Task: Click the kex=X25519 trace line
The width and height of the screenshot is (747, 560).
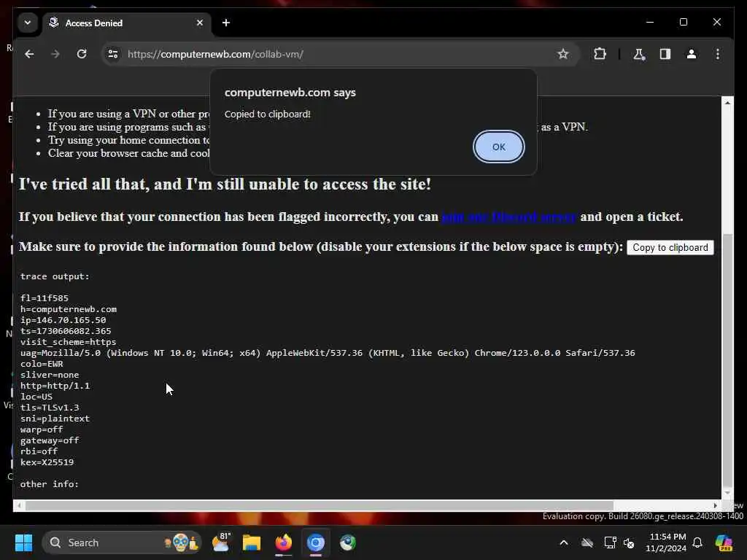Action: click(x=47, y=462)
